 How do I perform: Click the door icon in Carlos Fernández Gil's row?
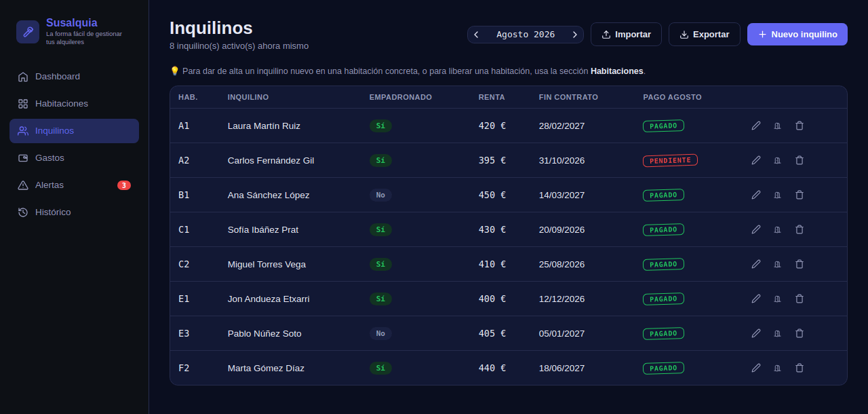pos(778,160)
